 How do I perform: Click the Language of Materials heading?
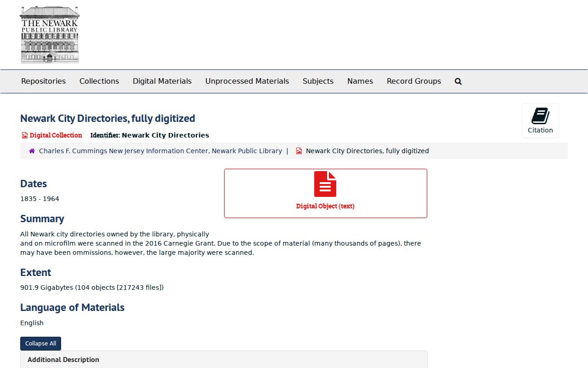[72, 307]
